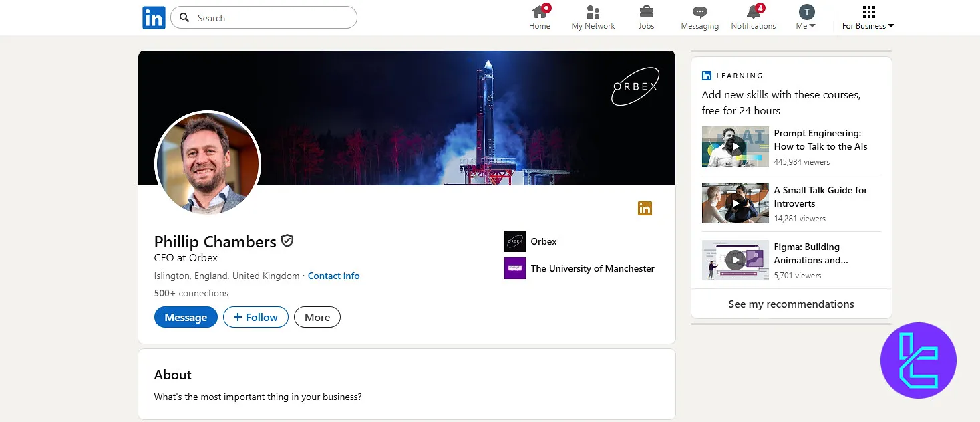The width and height of the screenshot is (980, 422).
Task: Open the Contact info link
Action: point(333,276)
